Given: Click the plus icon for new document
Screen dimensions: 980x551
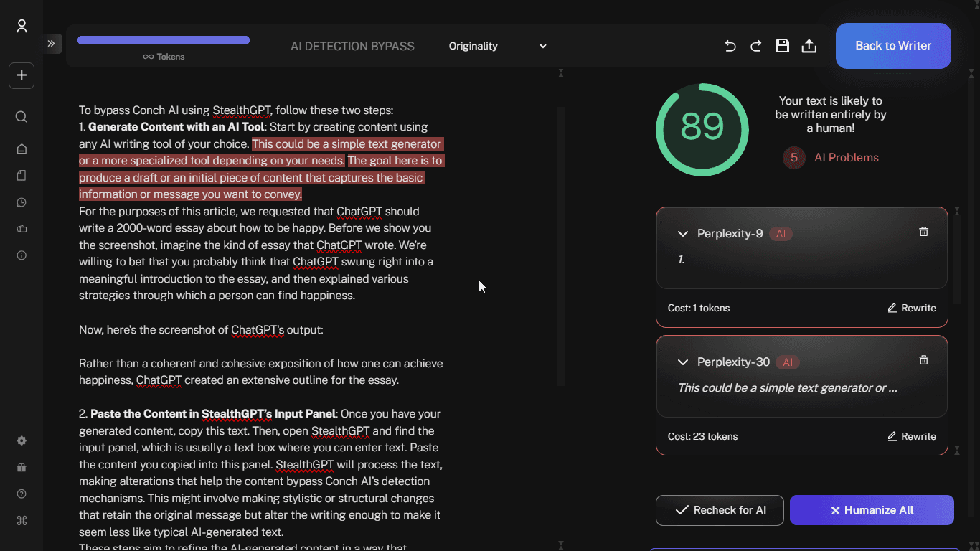Looking at the screenshot, I should (x=22, y=75).
